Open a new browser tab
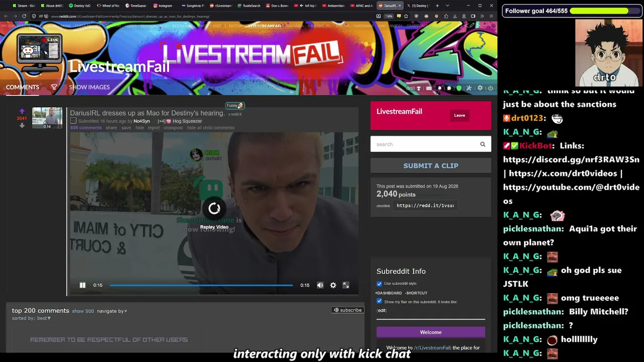Viewport: 644px width, 362px height. [437, 6]
